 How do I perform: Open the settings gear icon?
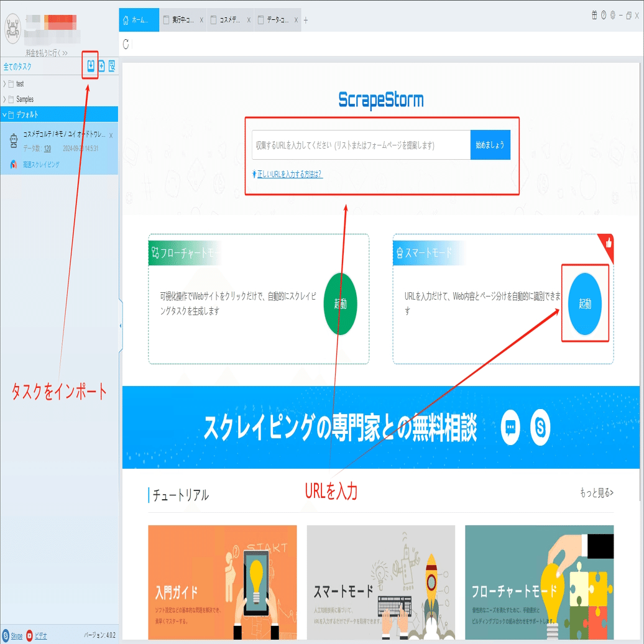pos(613,16)
